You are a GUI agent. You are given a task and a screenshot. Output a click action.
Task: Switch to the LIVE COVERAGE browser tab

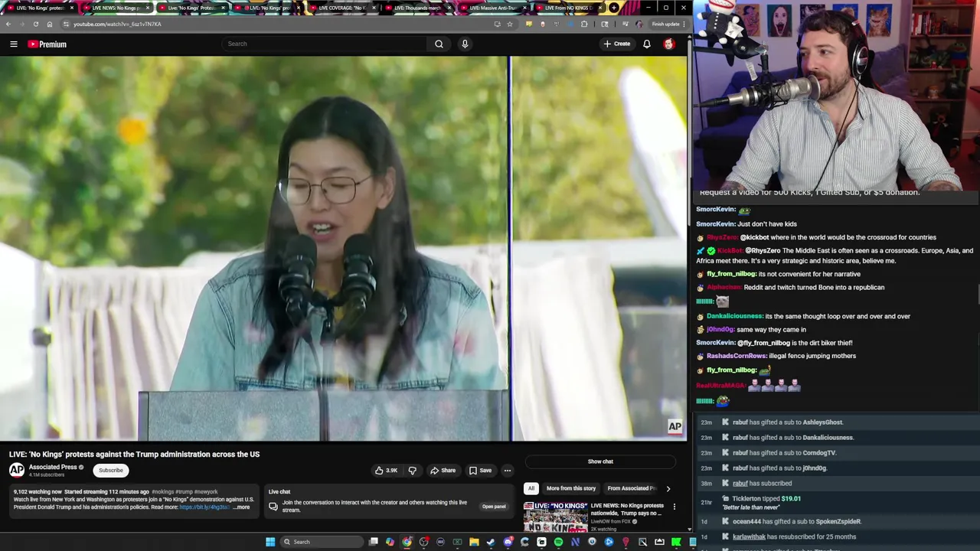pos(341,8)
